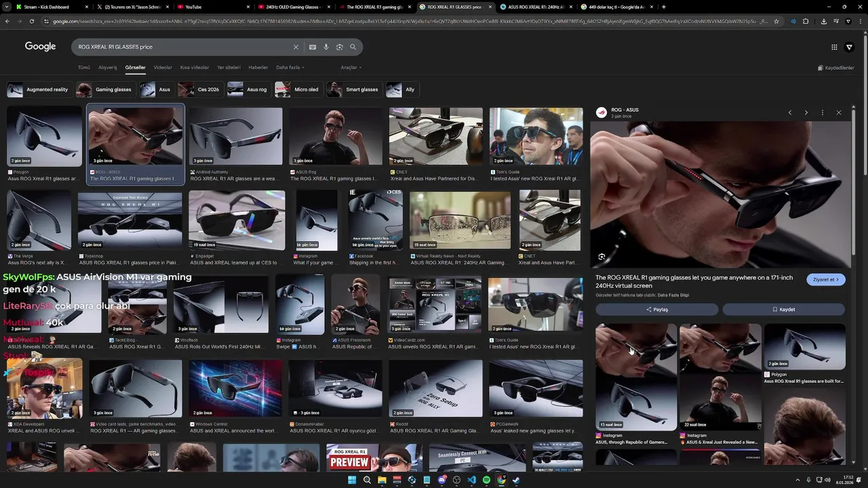Open the Google account avatar

tap(850, 47)
